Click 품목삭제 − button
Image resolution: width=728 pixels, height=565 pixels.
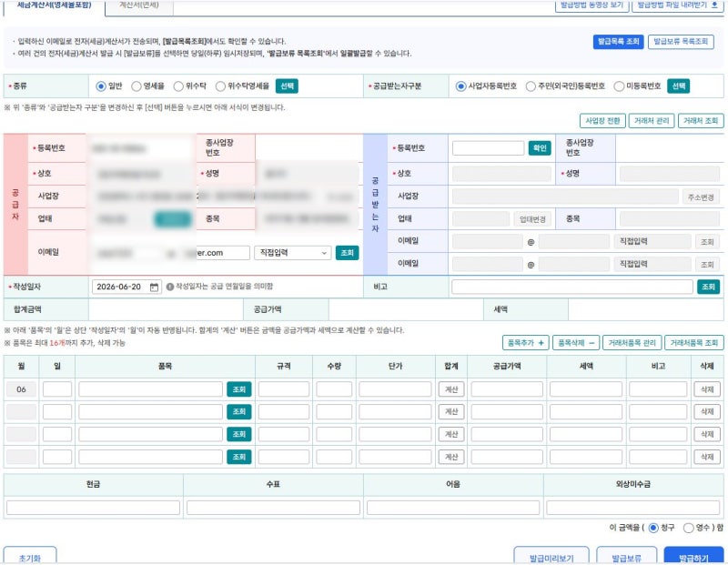pyautogui.click(x=576, y=343)
